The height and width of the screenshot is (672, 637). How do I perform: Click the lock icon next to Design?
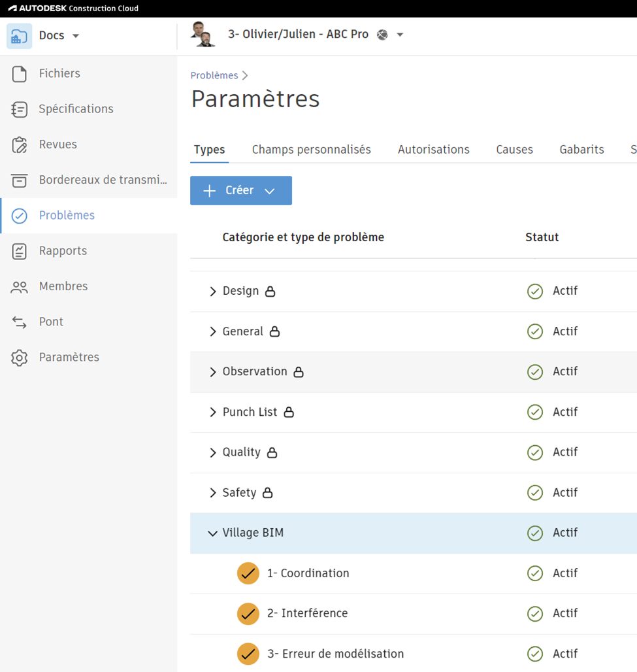pos(270,292)
